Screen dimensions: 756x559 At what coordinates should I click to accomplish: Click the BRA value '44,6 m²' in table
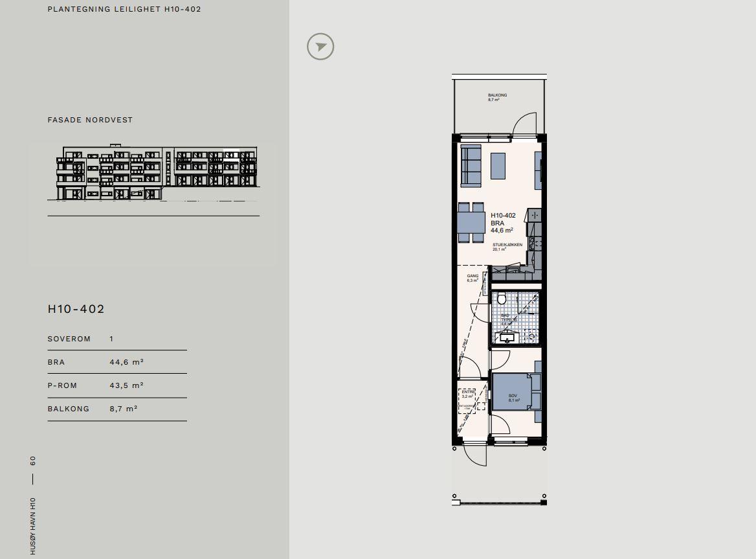click(127, 362)
